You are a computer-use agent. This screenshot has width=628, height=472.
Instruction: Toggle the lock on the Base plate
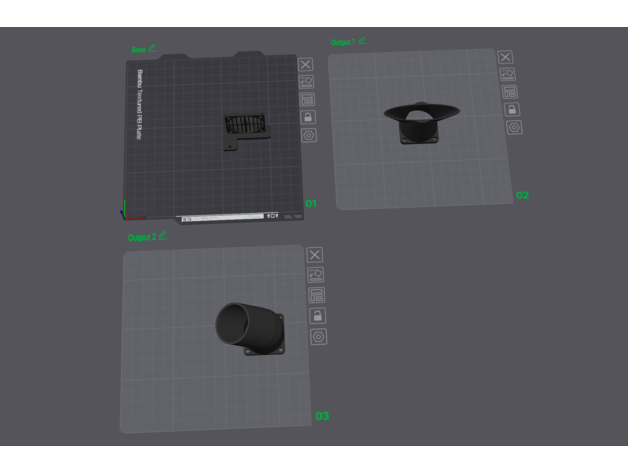pos(308,117)
